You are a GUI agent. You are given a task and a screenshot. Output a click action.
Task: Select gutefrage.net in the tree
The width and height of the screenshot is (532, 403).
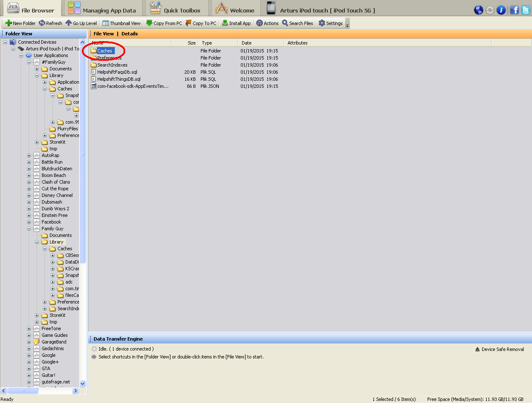click(x=56, y=382)
